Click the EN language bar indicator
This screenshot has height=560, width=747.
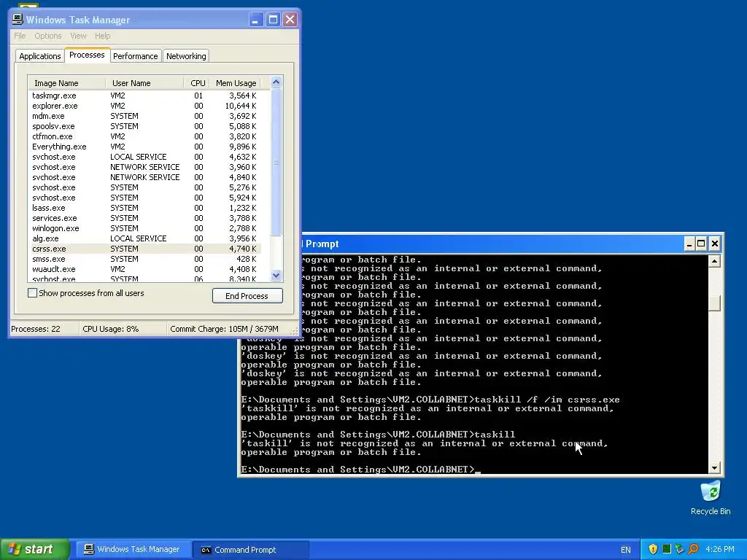coord(625,550)
